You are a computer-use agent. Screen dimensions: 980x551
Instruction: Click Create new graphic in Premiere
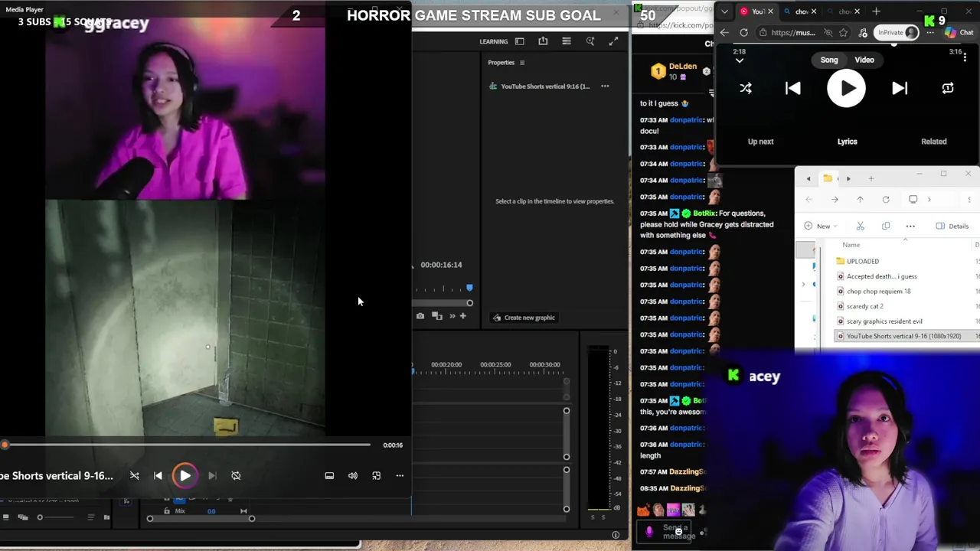tap(524, 318)
